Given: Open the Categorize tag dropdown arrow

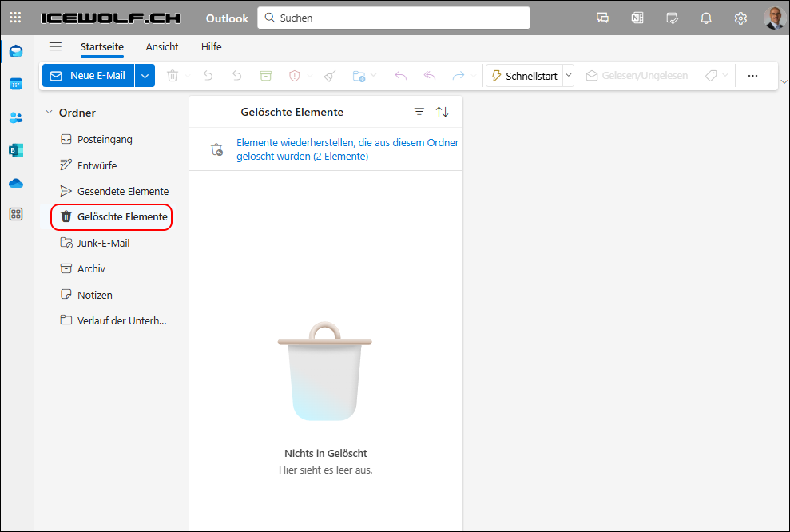Looking at the screenshot, I should click(725, 76).
